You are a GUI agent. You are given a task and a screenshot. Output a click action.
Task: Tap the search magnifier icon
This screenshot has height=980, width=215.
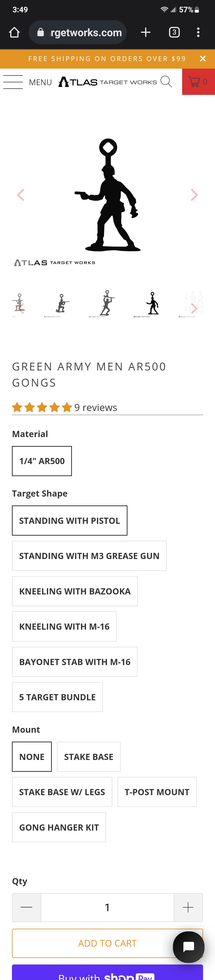166,81
